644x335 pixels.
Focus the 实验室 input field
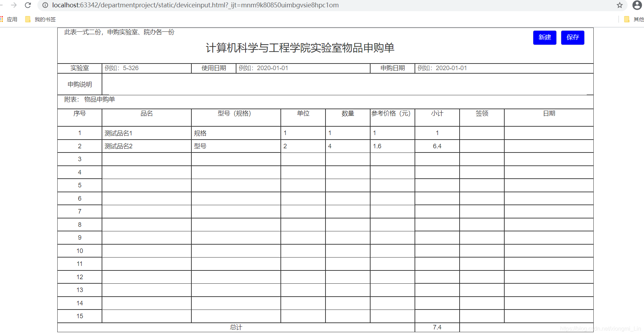click(x=147, y=68)
